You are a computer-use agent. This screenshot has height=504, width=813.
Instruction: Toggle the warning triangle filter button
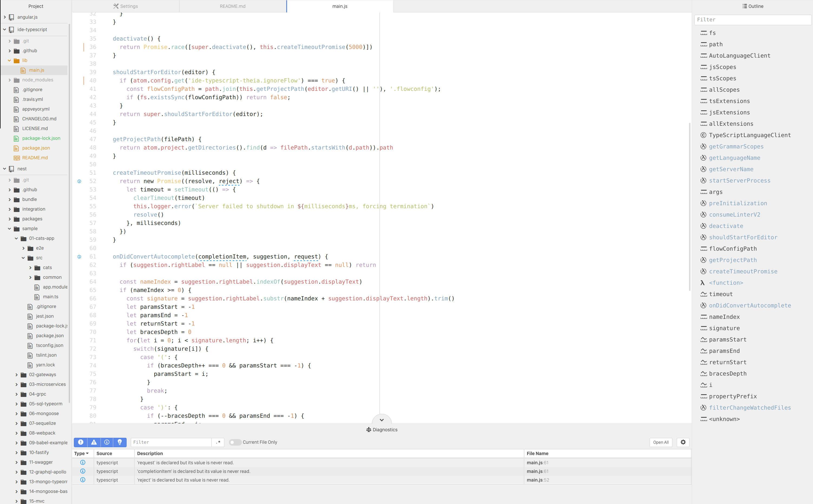(x=94, y=442)
